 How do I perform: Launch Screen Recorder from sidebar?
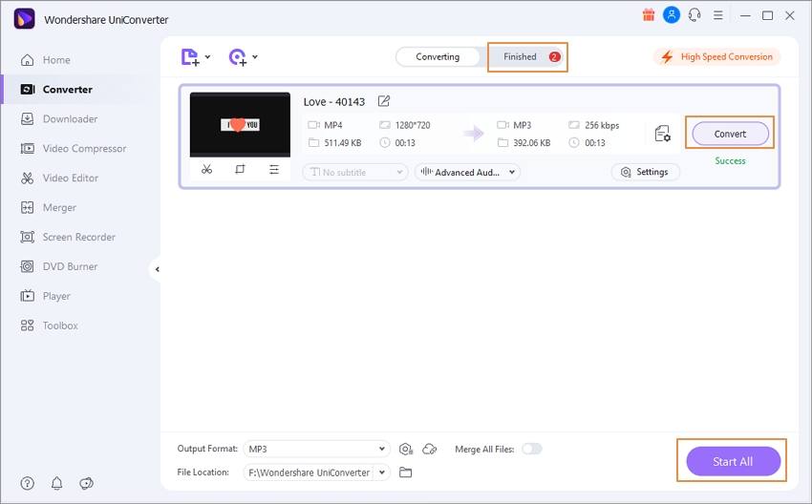click(x=67, y=237)
